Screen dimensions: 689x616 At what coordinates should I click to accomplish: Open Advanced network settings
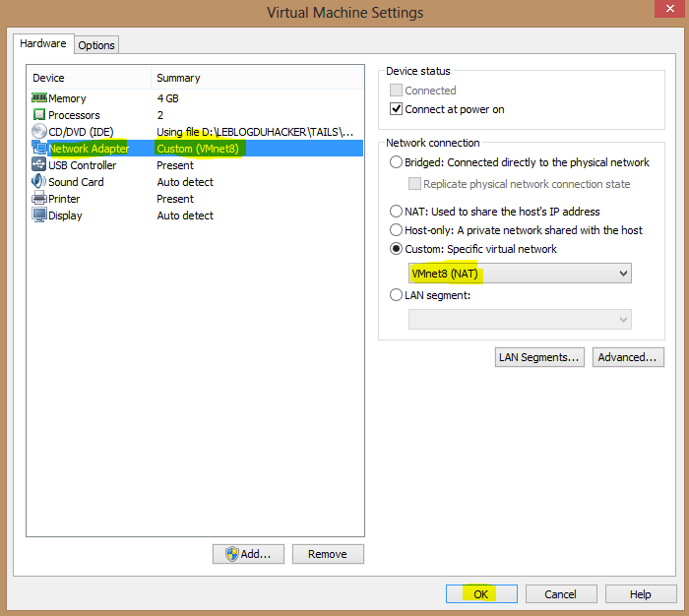[x=628, y=357]
